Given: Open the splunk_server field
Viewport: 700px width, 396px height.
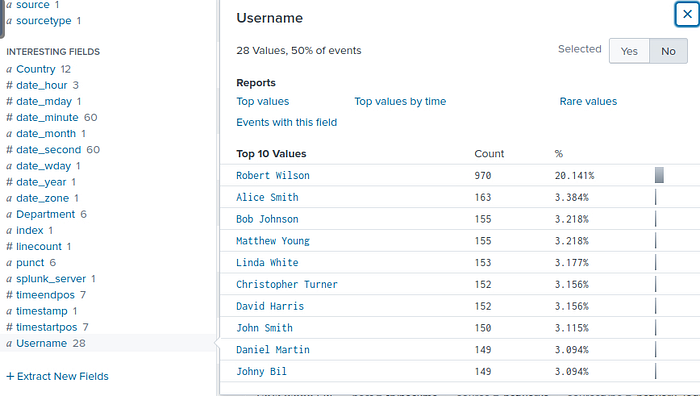Looking at the screenshot, I should pos(51,279).
